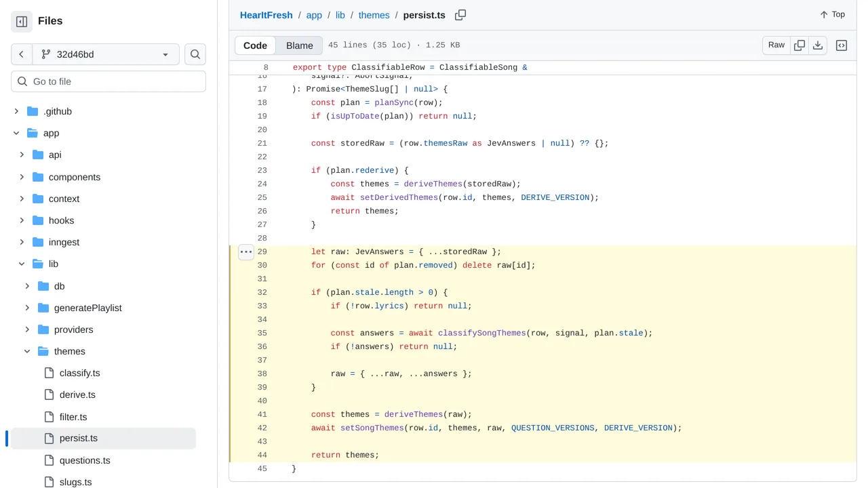Viewport: 868px width, 488px height.
Task: Click line number 23
Action: 262,171
